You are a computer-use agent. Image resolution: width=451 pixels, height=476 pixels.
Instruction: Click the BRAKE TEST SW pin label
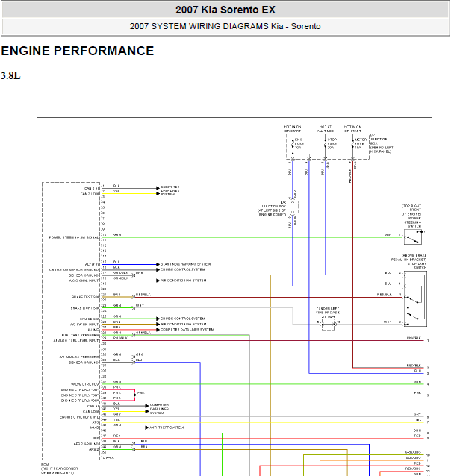tap(84, 297)
